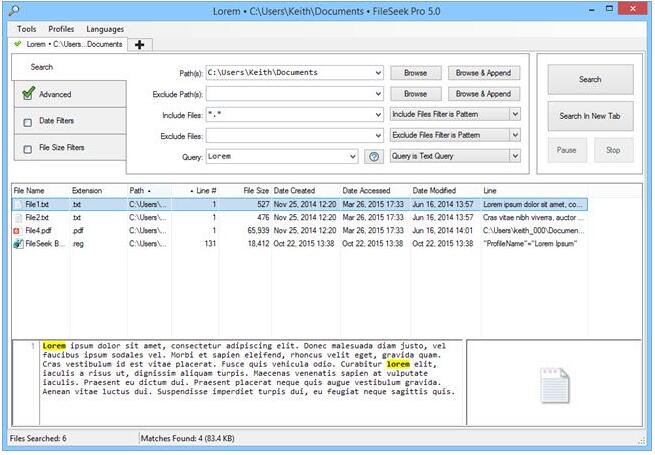Expand the Exclude Path(s) dropdown arrow
Viewport: 655px width, 455px height.
378,94
